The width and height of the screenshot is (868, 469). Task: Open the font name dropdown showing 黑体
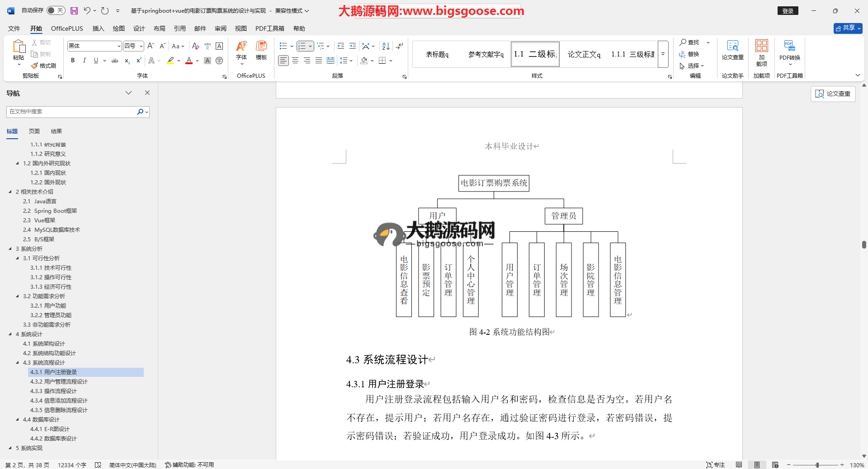119,46
